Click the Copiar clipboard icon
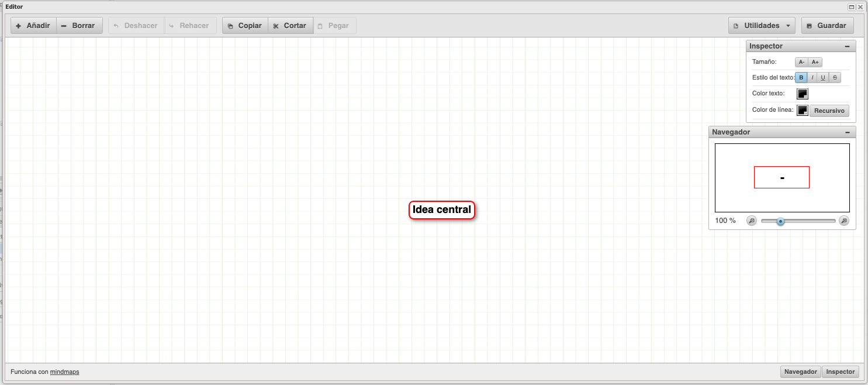 230,25
